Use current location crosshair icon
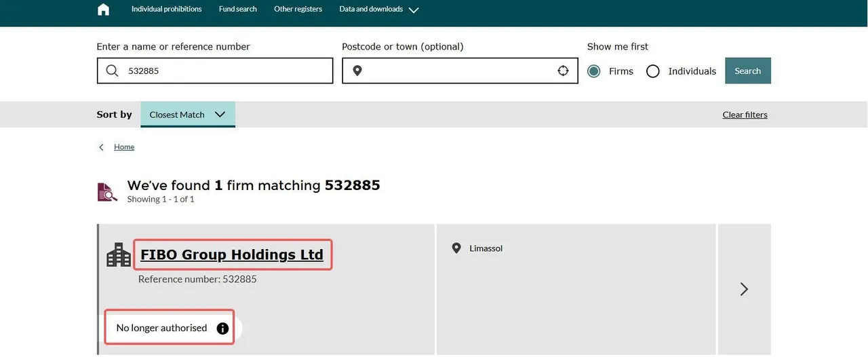 point(563,71)
